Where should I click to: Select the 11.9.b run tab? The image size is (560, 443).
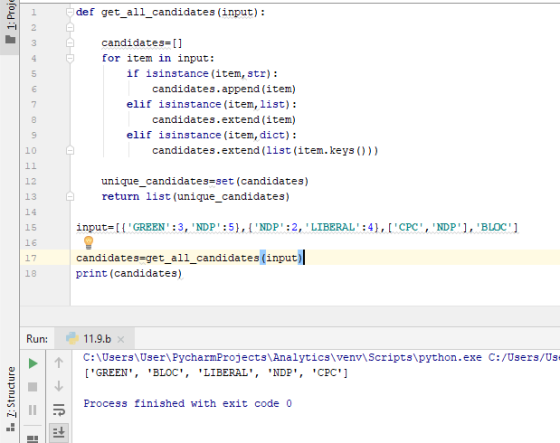click(x=95, y=339)
